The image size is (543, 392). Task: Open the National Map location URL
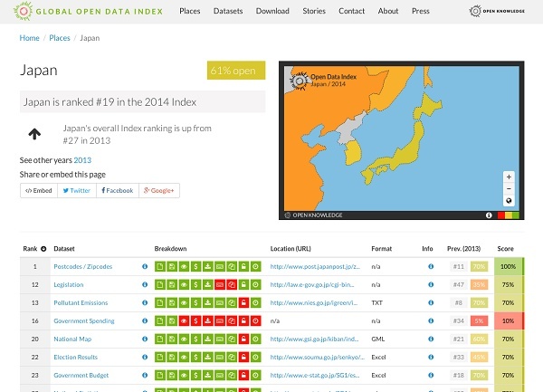[315, 337]
